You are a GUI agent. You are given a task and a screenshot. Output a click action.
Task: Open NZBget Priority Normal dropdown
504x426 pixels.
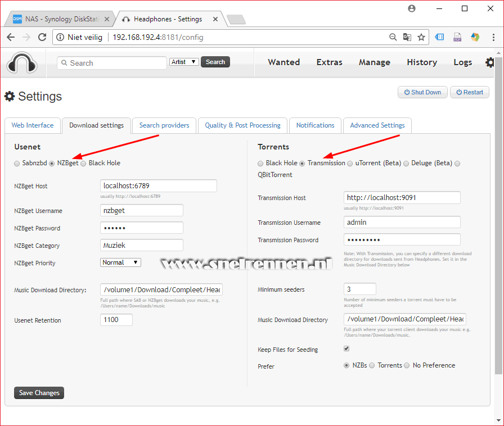pos(120,262)
